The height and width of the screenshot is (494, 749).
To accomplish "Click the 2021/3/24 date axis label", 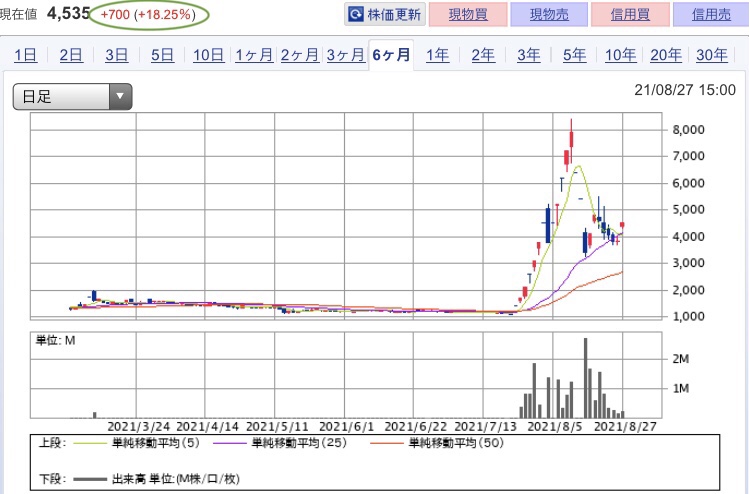I will (x=139, y=426).
